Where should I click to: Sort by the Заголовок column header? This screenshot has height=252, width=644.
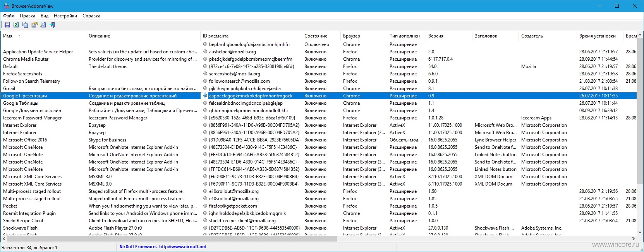point(495,36)
